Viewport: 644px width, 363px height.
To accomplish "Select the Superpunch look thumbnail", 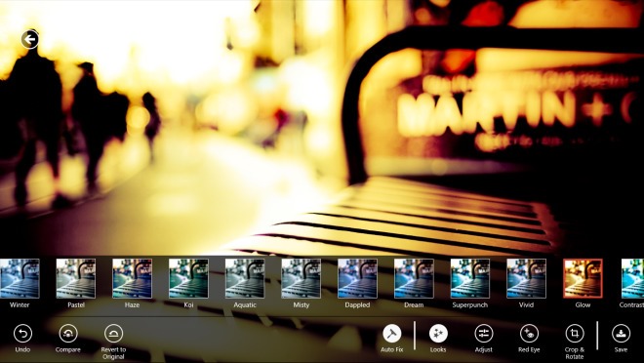I will pyautogui.click(x=470, y=278).
